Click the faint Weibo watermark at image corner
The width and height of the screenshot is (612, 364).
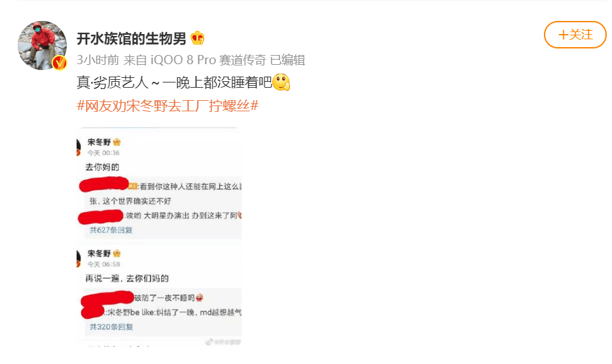tap(223, 342)
